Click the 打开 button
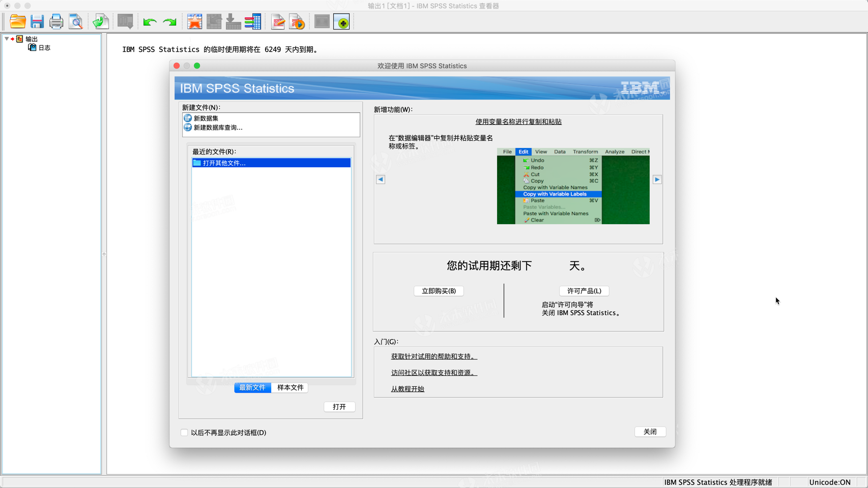 point(339,407)
